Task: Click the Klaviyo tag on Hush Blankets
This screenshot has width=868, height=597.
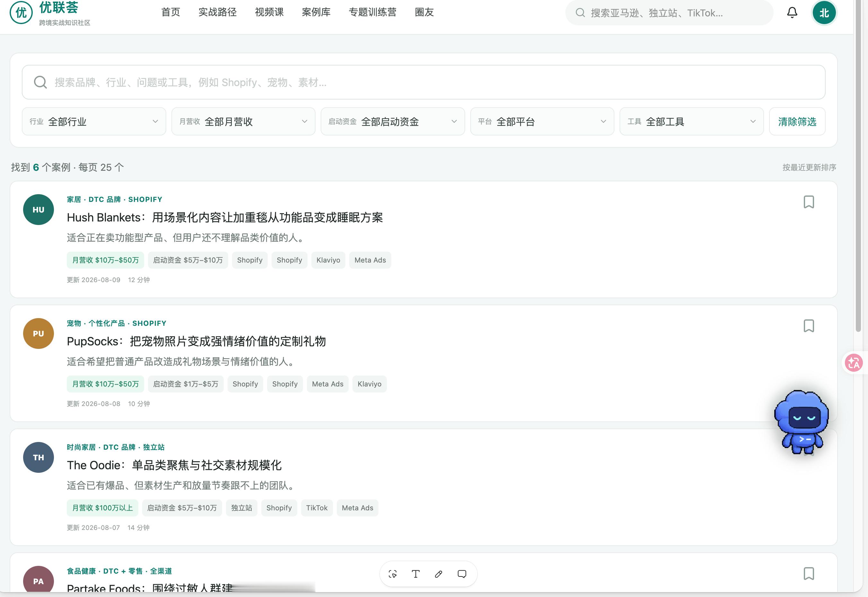Action: point(328,260)
